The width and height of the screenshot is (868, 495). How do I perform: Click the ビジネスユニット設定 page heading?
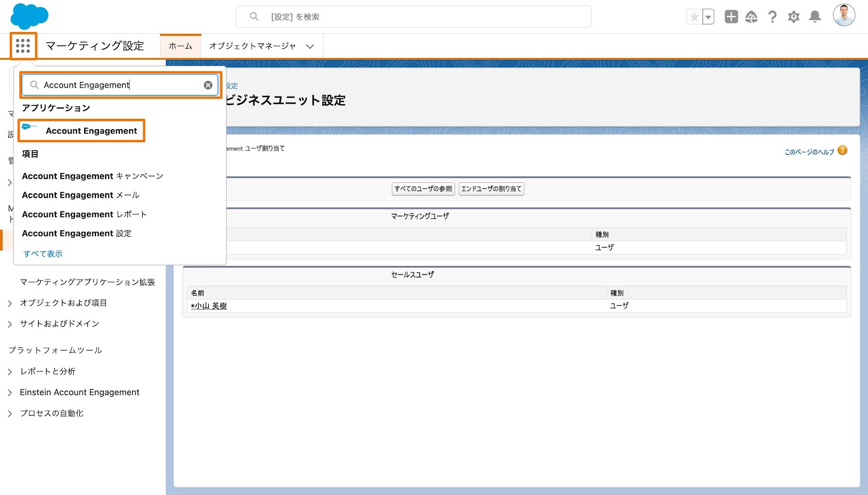coord(285,100)
